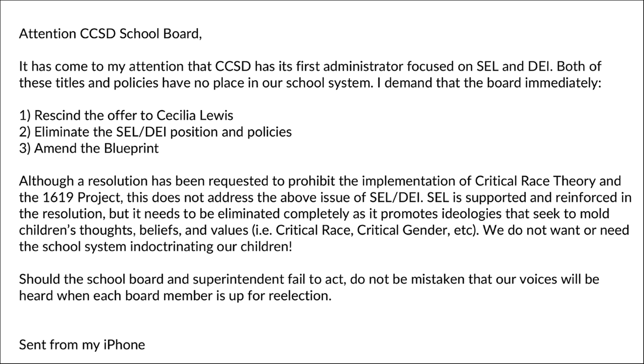This screenshot has width=644, height=364.
Task: Click the word 'Although' starting the third paragraph
Action: click(x=46, y=181)
